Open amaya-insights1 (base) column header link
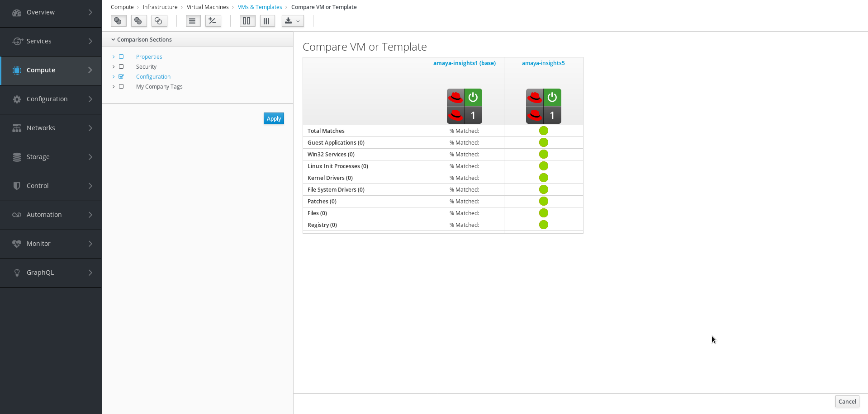Viewport: 868px width, 414px height. point(465,63)
